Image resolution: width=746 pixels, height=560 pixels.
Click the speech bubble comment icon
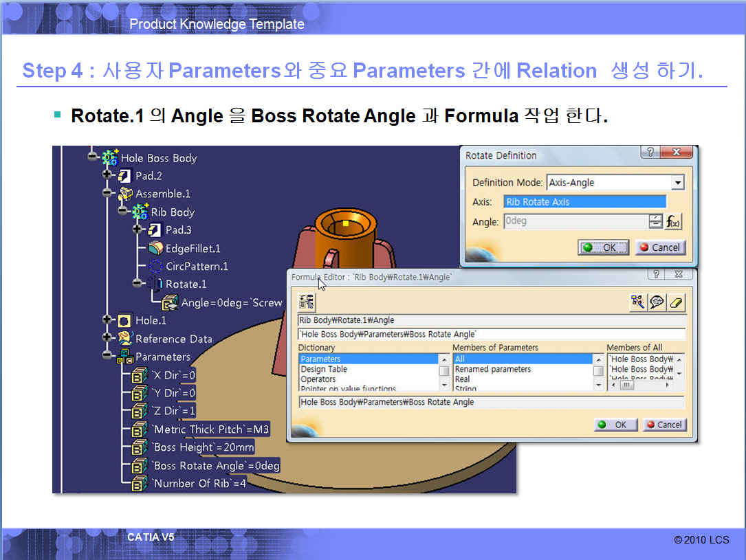(657, 302)
